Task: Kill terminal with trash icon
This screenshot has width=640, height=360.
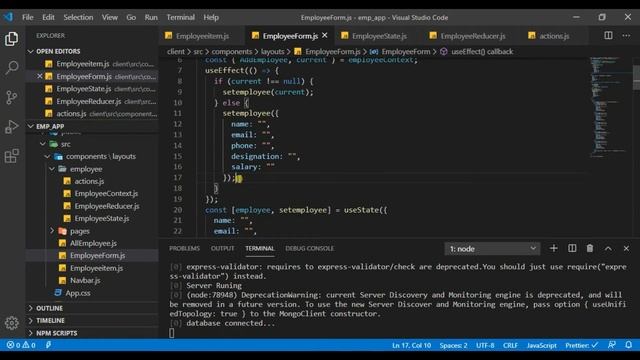Action: click(x=590, y=248)
